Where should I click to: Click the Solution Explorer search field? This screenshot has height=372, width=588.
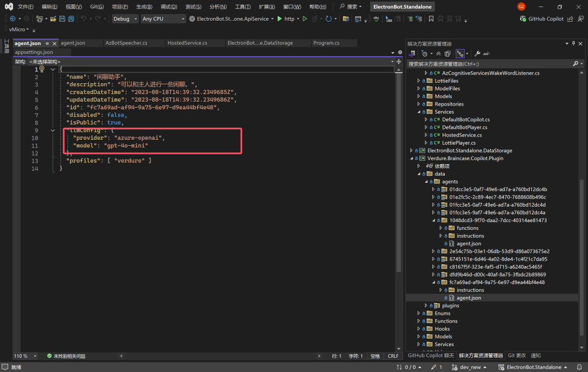(x=489, y=64)
